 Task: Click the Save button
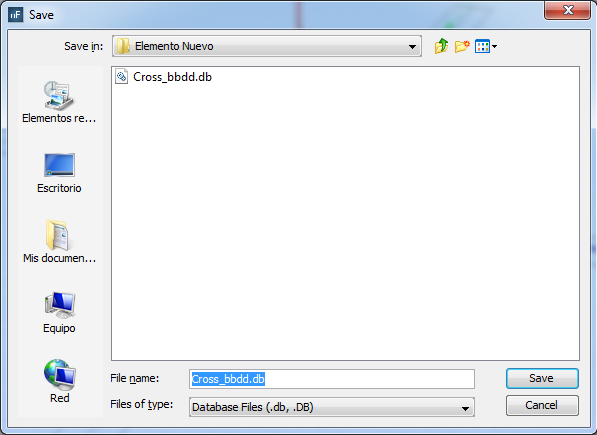tap(542, 378)
